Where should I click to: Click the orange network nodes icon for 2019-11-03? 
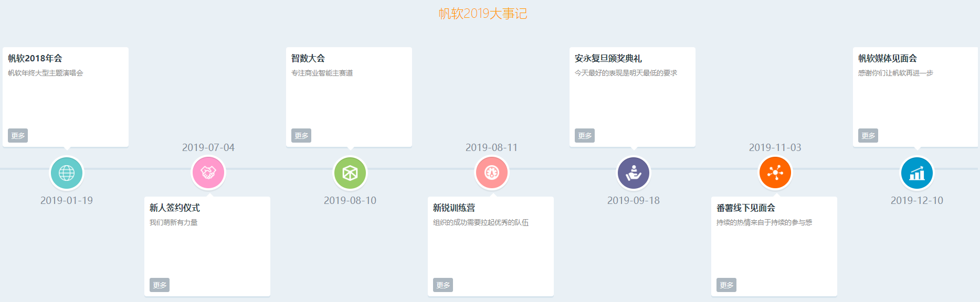[775, 173]
